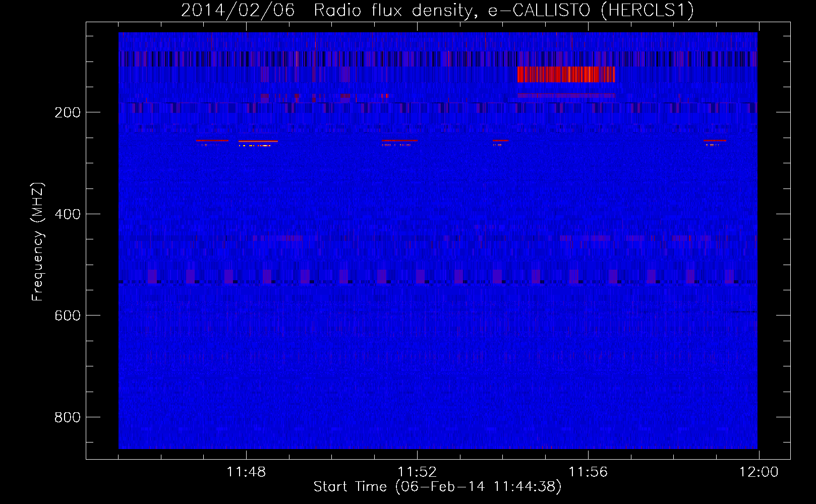Click the 'Frequency (MHZ)' vertical axis title
The height and width of the screenshot is (504, 816).
(x=37, y=241)
